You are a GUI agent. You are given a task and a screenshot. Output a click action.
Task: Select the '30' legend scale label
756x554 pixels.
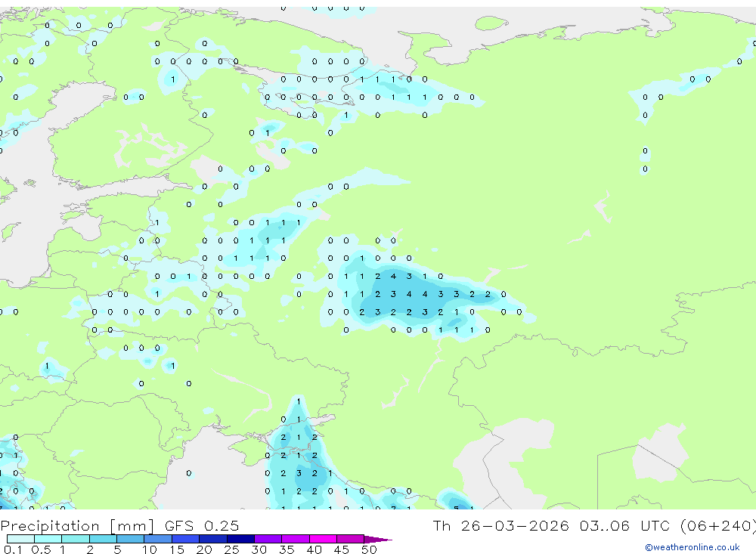pos(259,549)
